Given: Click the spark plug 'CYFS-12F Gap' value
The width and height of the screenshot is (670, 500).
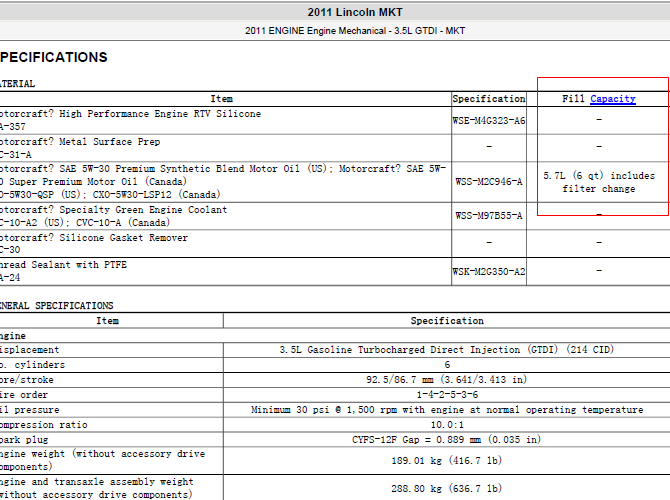Looking at the screenshot, I should pos(446,440).
